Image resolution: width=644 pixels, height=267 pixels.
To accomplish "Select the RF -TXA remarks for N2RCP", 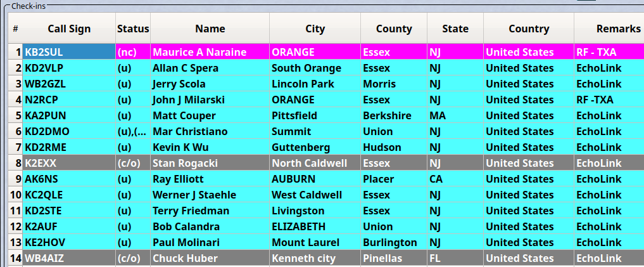I will (x=608, y=100).
